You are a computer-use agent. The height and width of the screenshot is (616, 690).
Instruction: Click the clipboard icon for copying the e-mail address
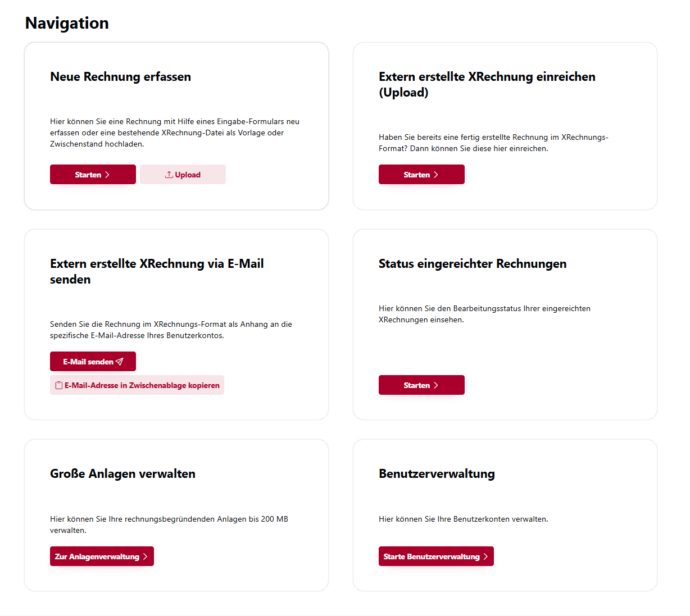point(59,385)
